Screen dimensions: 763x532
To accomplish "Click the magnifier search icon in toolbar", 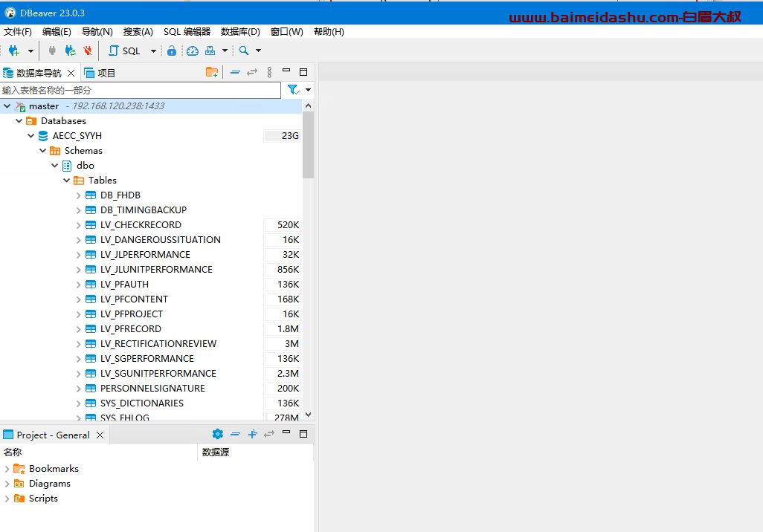I will 243,51.
